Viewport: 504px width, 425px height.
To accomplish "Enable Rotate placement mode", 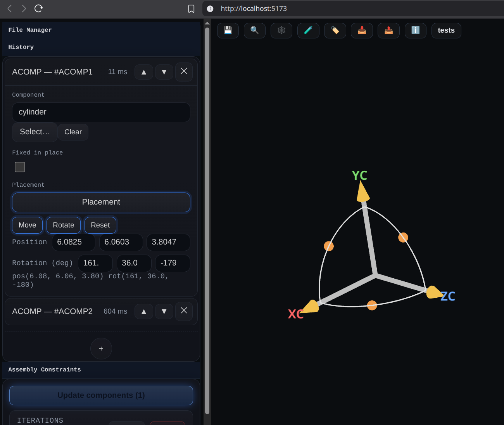I will click(x=63, y=225).
